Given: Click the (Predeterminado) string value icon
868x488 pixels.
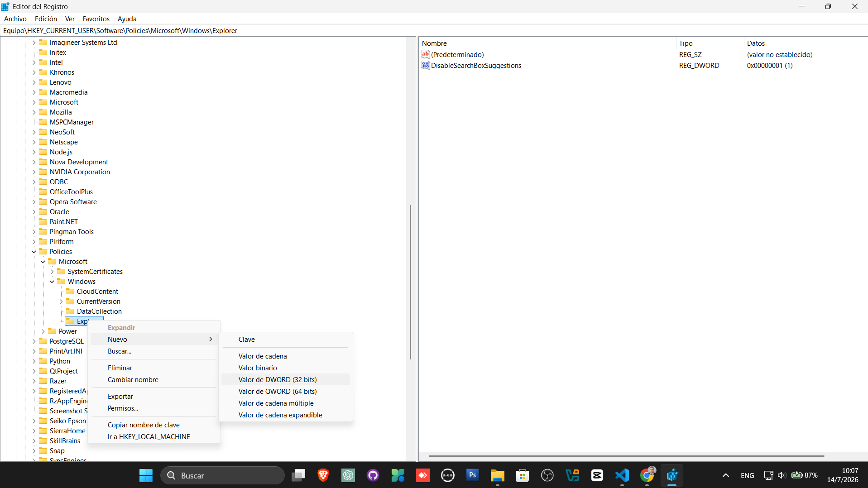Looking at the screenshot, I should click(425, 54).
